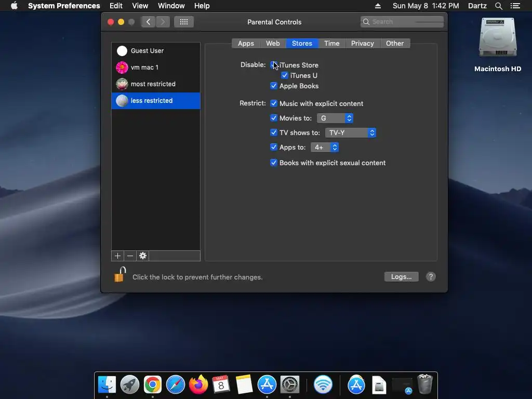Open Spotlight search in menu bar
This screenshot has width=532, height=399.
click(x=498, y=6)
